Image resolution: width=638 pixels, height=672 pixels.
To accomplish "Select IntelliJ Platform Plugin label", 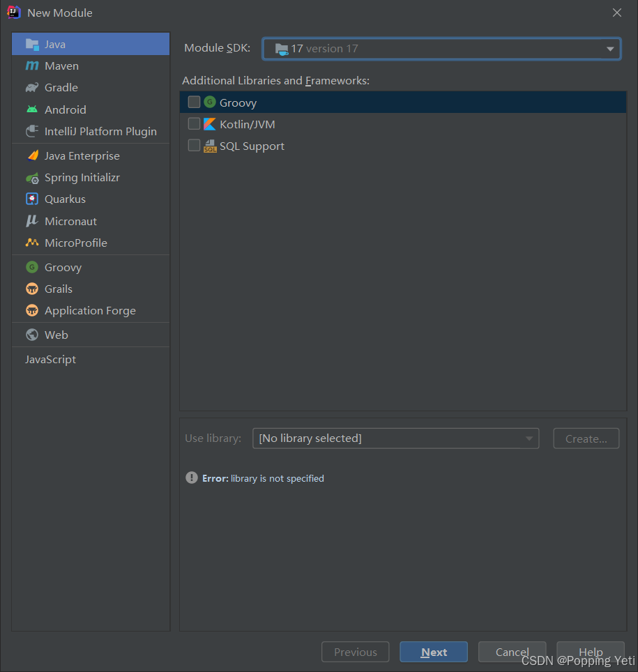I will point(101,132).
